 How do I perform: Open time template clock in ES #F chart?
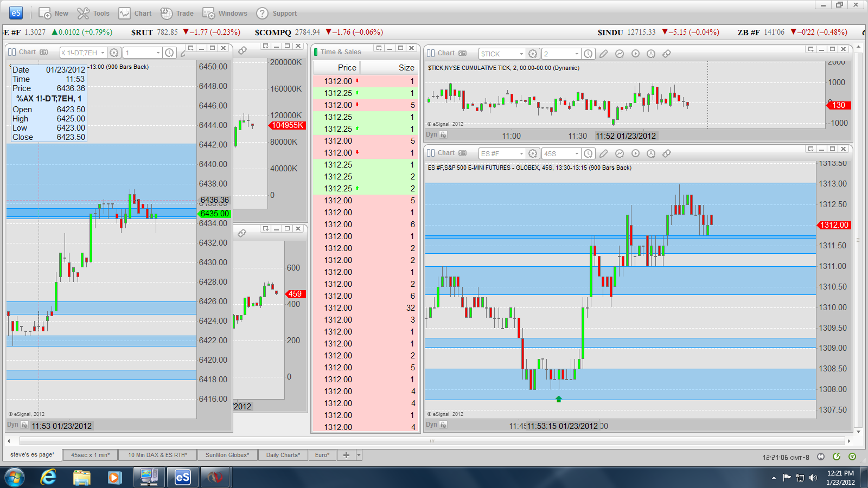coord(589,153)
